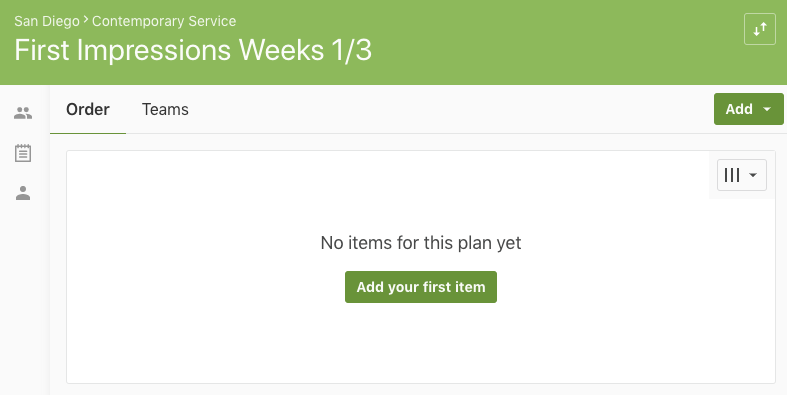Viewport: 787px width, 395px height.
Task: Click the up-down arrows reorder icon
Action: pyautogui.click(x=759, y=29)
